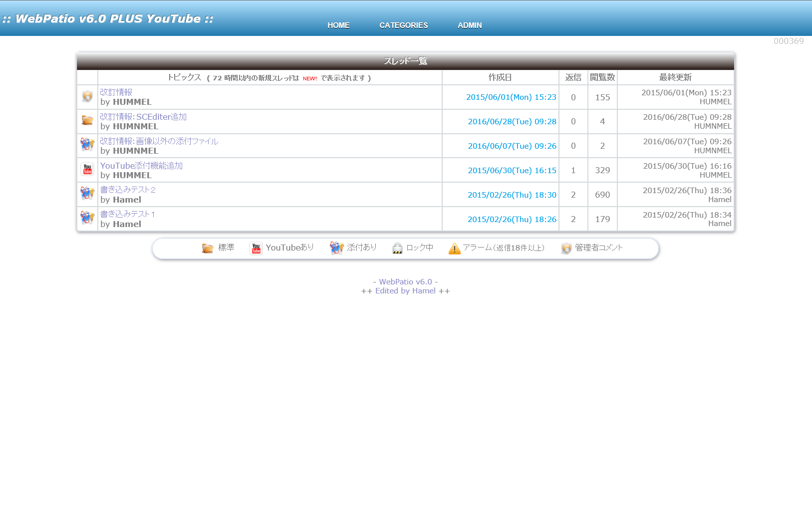Click the WebPatio v6.0 PLUS YouTube site title
Viewport: 812px width, 508px height.
108,19
